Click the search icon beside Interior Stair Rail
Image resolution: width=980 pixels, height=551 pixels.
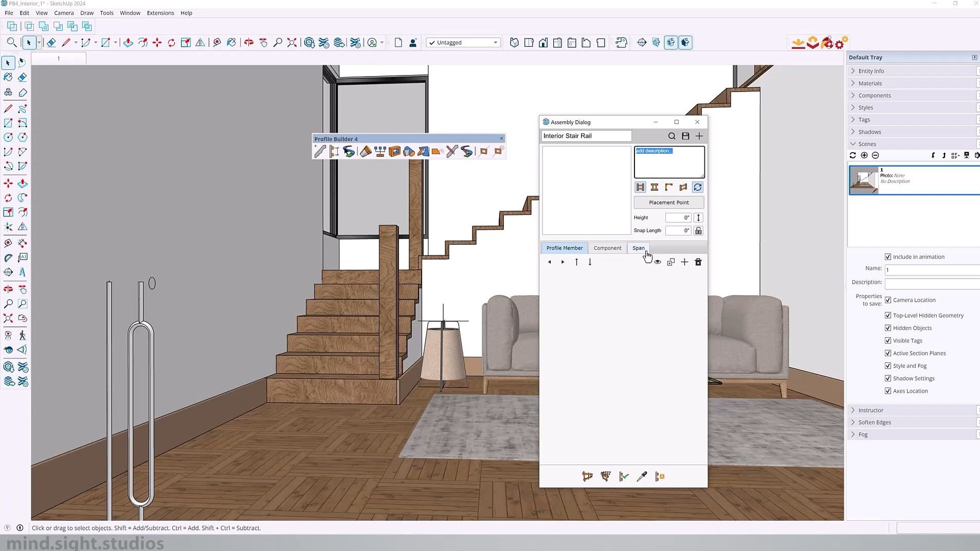tap(672, 136)
